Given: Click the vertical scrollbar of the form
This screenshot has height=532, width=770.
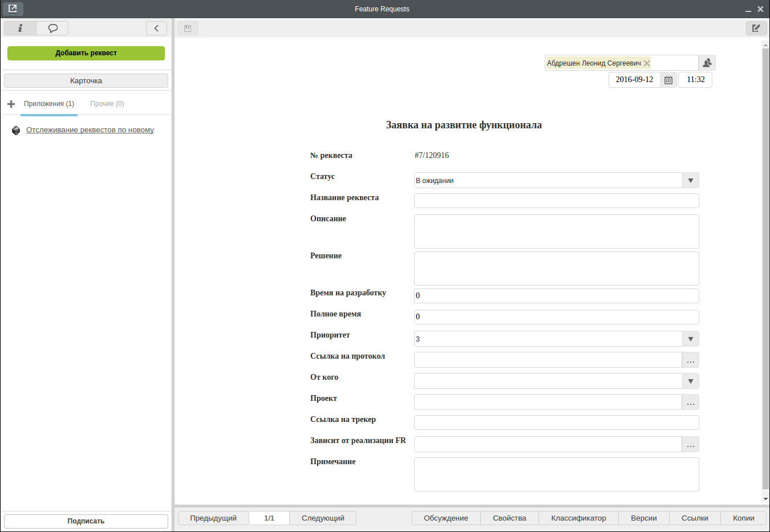Looking at the screenshot, I should 765,268.
